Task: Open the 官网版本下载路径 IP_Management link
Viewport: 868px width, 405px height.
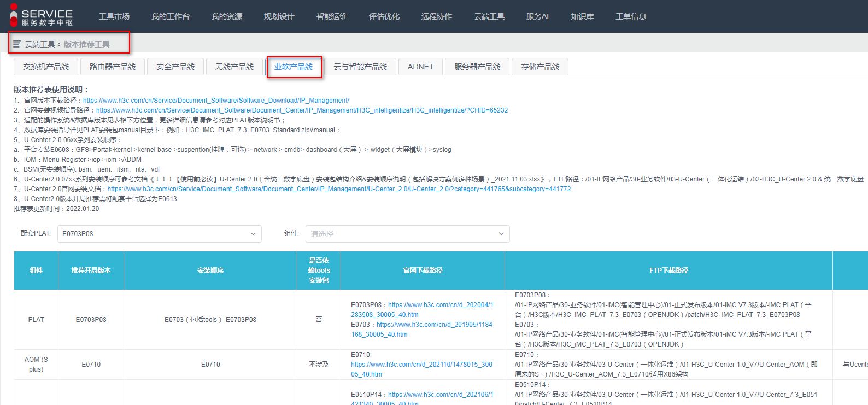Action: click(216, 101)
